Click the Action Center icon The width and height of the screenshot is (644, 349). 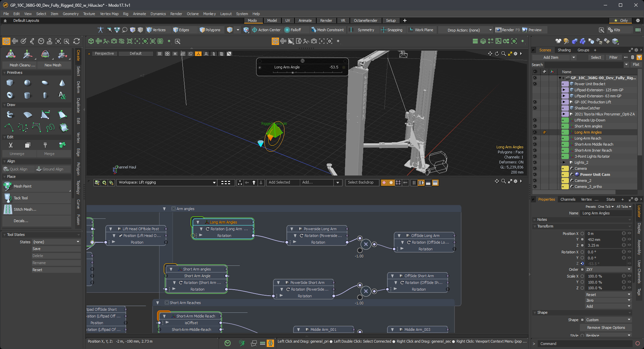(x=255, y=30)
